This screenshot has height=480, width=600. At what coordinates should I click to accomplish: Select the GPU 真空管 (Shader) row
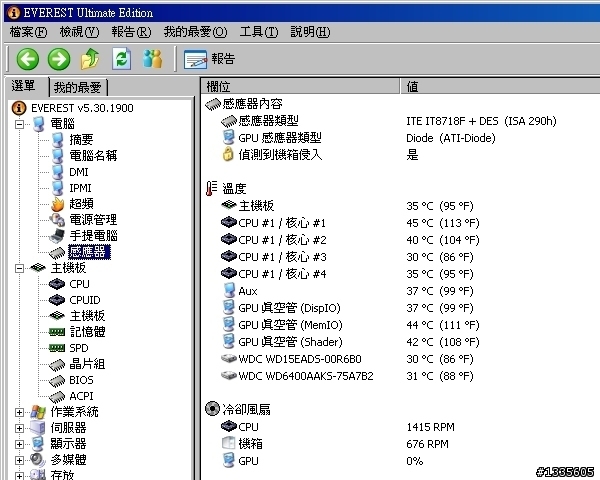[351, 342]
